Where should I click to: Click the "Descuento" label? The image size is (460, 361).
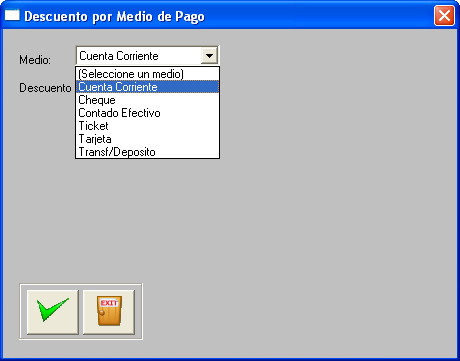(45, 88)
